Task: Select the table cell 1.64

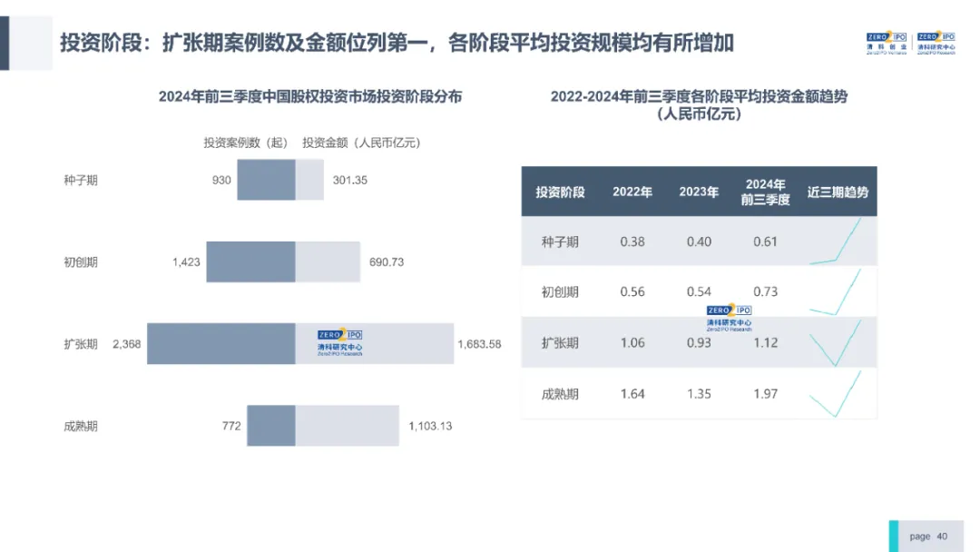Action: coord(632,394)
